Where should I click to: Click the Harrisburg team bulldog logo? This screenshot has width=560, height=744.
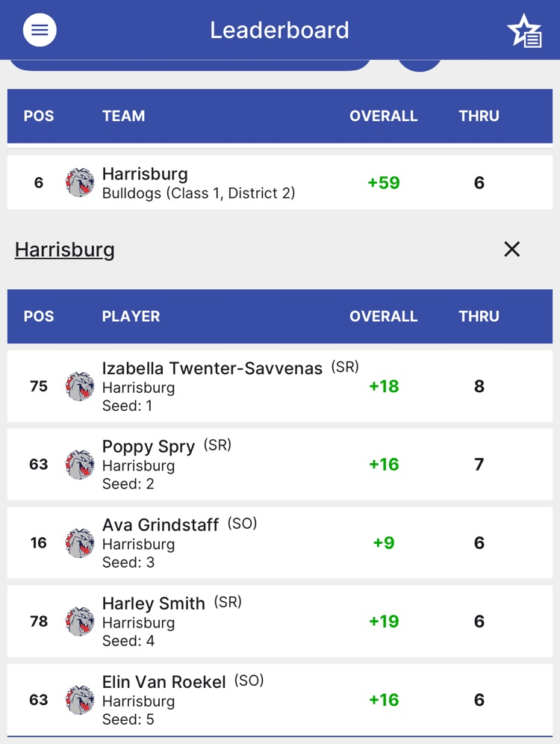pyautogui.click(x=80, y=183)
